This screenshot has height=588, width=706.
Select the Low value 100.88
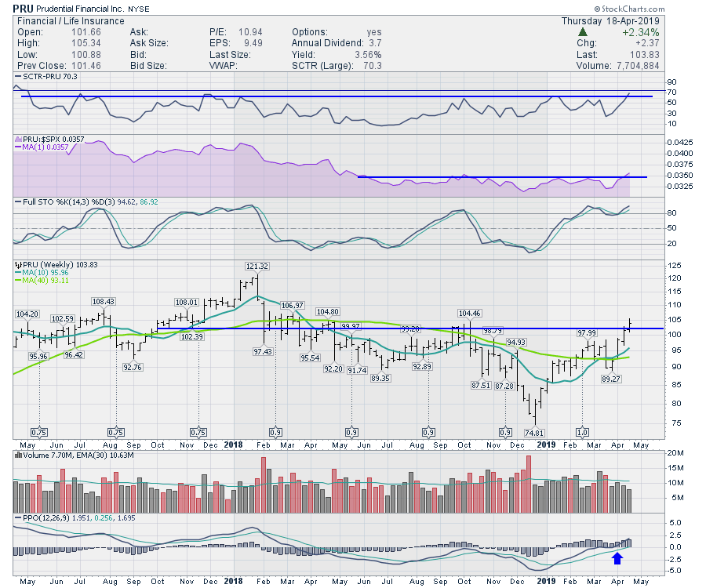point(86,55)
